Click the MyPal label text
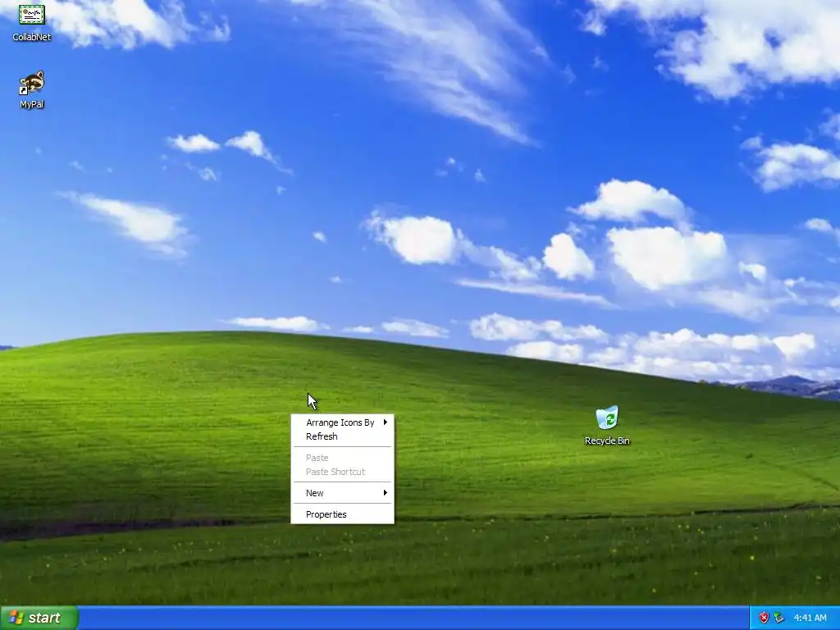This screenshot has width=840, height=630. 32,104
